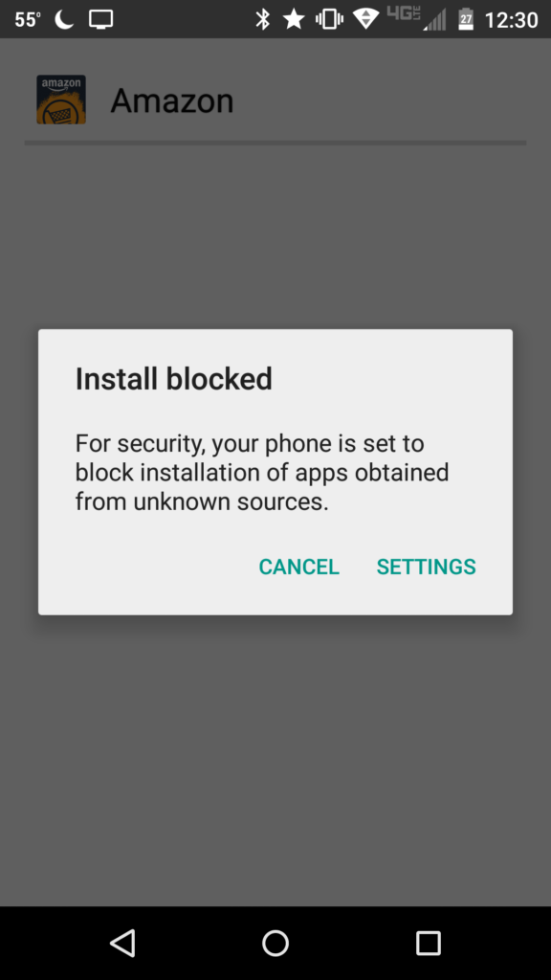Tap the screen cast notification icon
The height and width of the screenshot is (980, 551).
coord(101,19)
